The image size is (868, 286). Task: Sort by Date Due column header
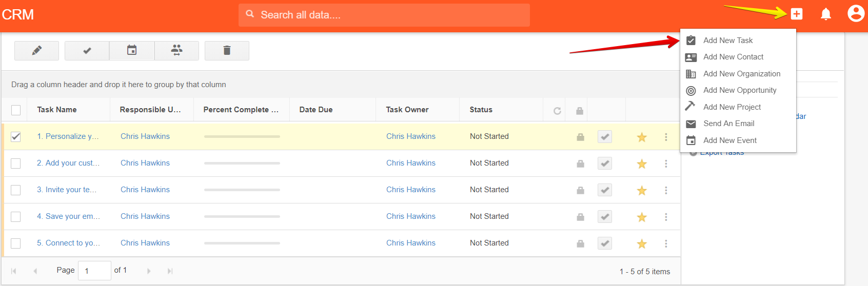pyautogui.click(x=316, y=110)
